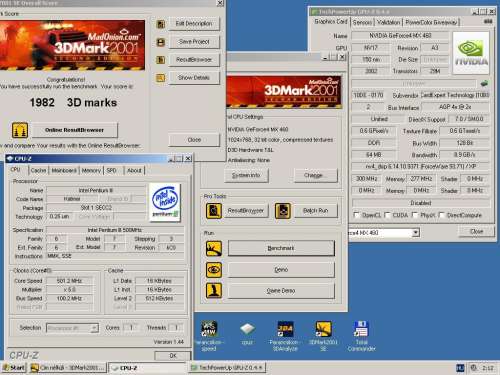Open the cpuz desktop shortcut
This screenshot has height=375, width=500.
[x=247, y=333]
